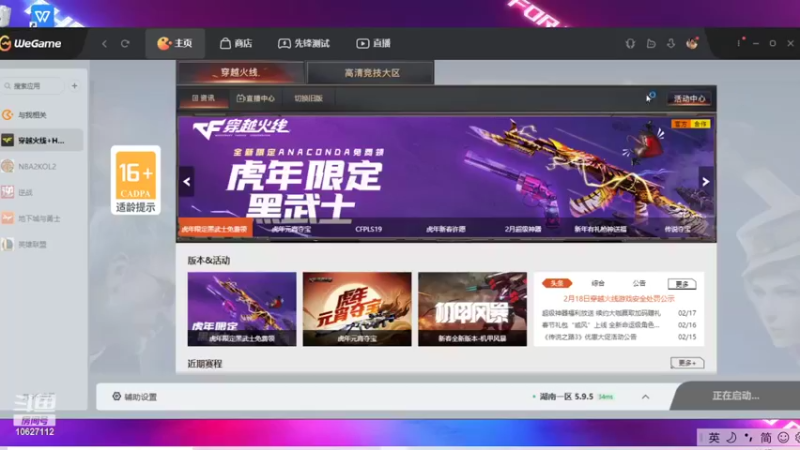Open the 活动中心 button
Screen dimensions: 800x450
click(x=689, y=98)
